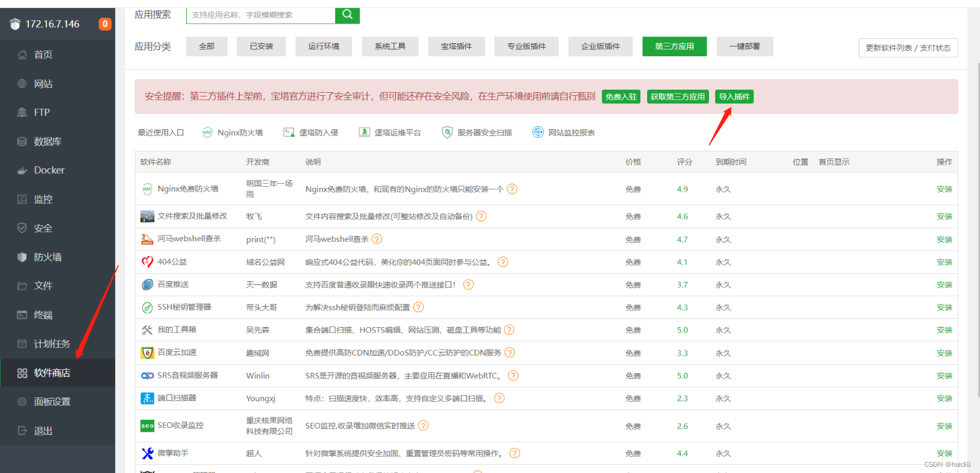Click 安装 for 端口扫描器
The image size is (980, 473).
tap(944, 399)
